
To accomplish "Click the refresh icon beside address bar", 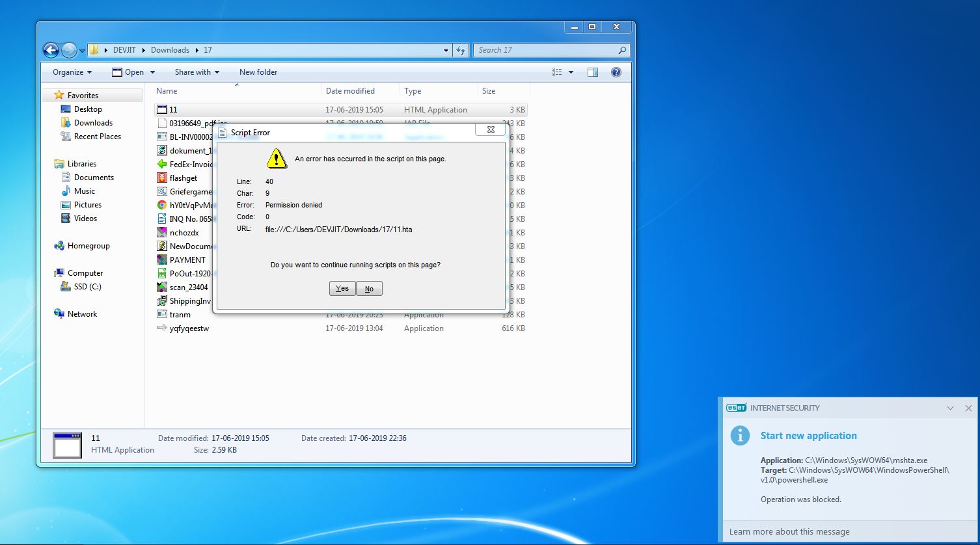I will 461,50.
